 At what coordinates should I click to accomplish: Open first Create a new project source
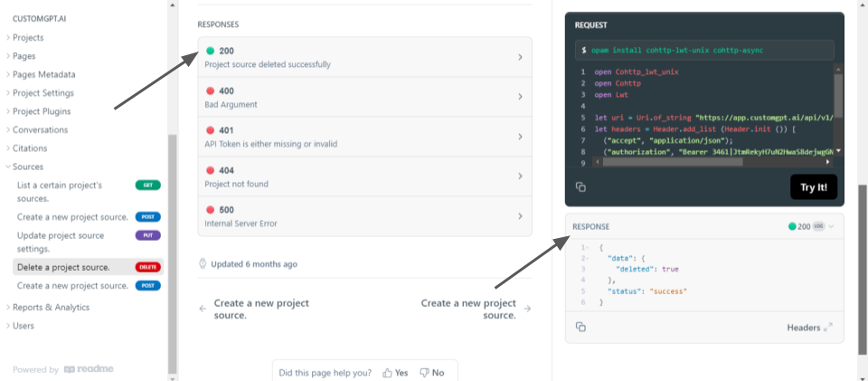[88, 217]
